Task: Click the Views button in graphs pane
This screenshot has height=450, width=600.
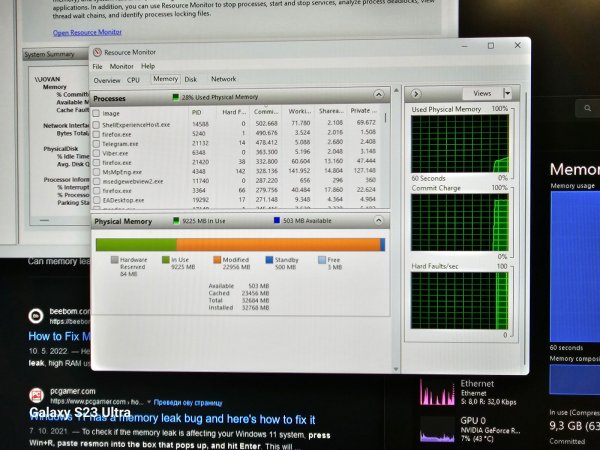Action: (x=482, y=93)
